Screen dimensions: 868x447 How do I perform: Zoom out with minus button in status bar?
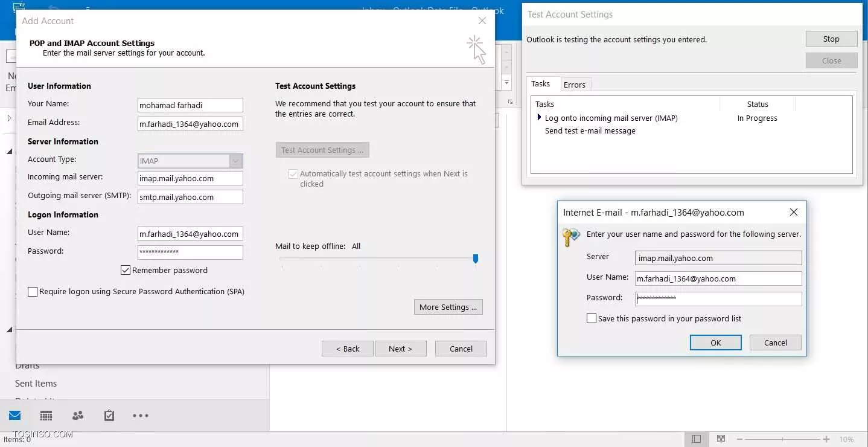tap(739, 439)
